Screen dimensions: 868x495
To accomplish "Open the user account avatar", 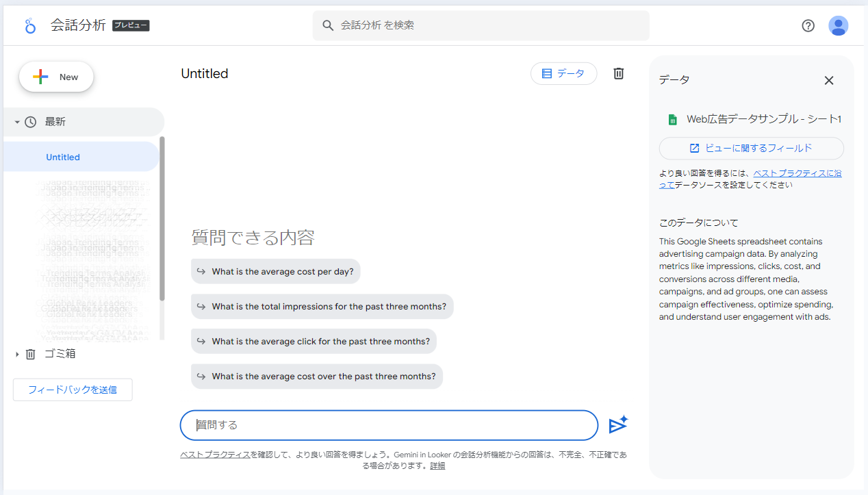I will click(838, 26).
